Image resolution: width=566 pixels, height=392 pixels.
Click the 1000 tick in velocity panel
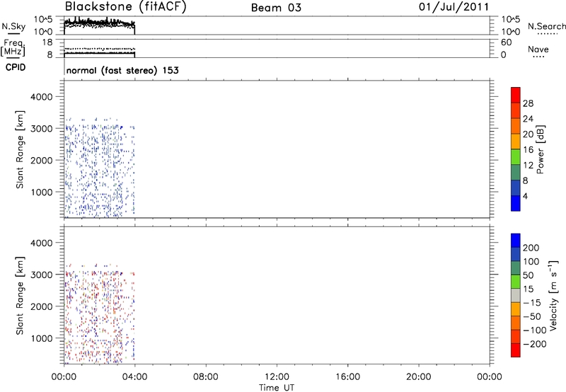tap(41, 338)
